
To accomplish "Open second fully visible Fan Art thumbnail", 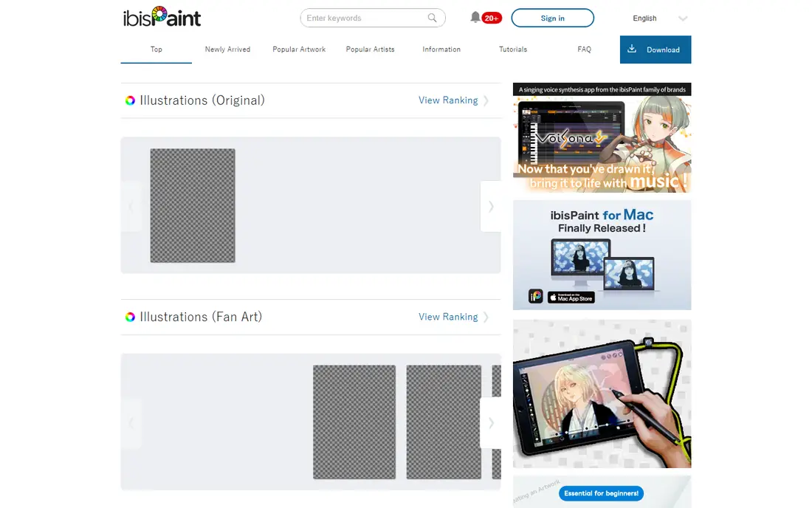I will (444, 422).
